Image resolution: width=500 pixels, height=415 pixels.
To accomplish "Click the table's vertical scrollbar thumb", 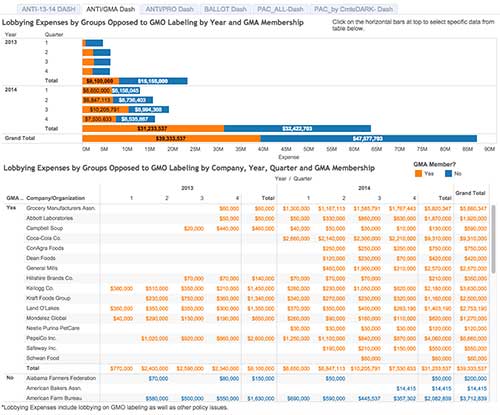I will pyautogui.click(x=493, y=239).
